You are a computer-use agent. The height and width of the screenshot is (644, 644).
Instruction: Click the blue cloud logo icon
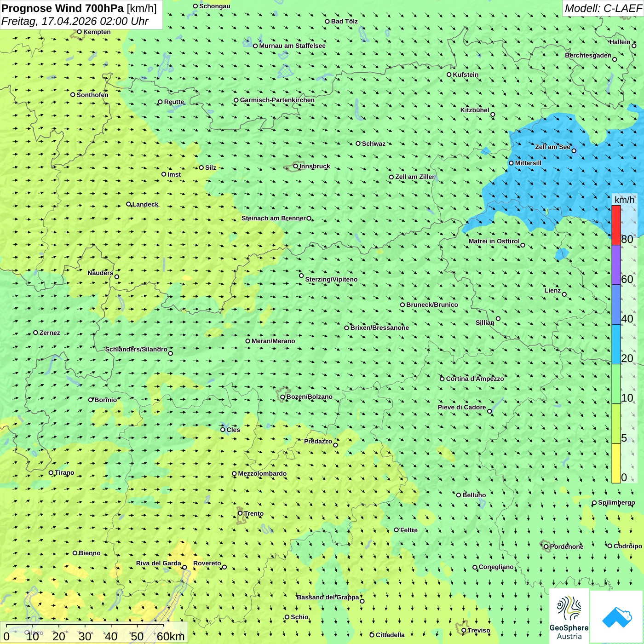click(x=617, y=616)
